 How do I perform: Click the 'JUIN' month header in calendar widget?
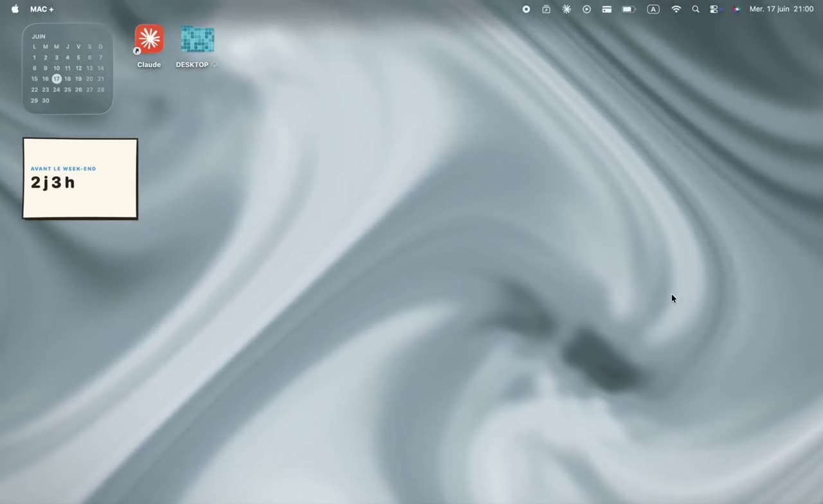[x=39, y=37]
